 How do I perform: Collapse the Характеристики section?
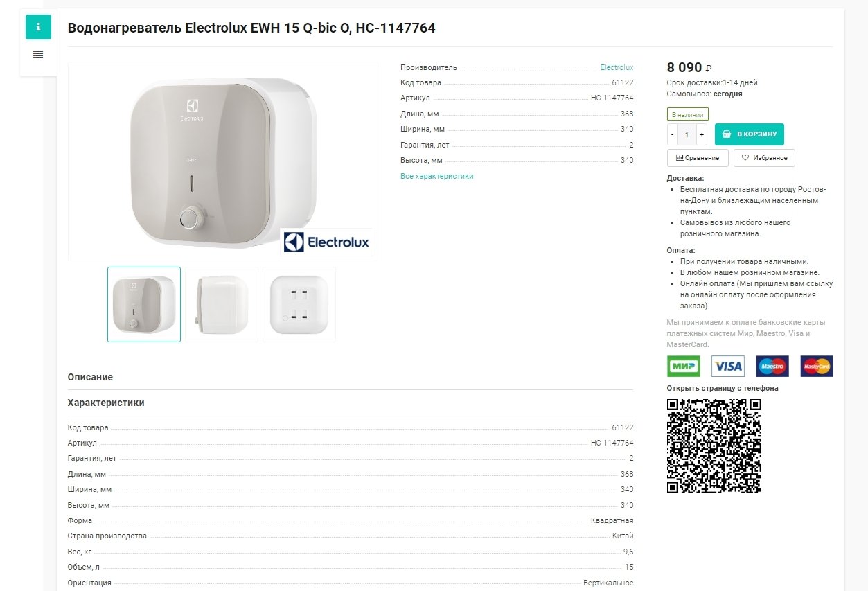click(106, 403)
